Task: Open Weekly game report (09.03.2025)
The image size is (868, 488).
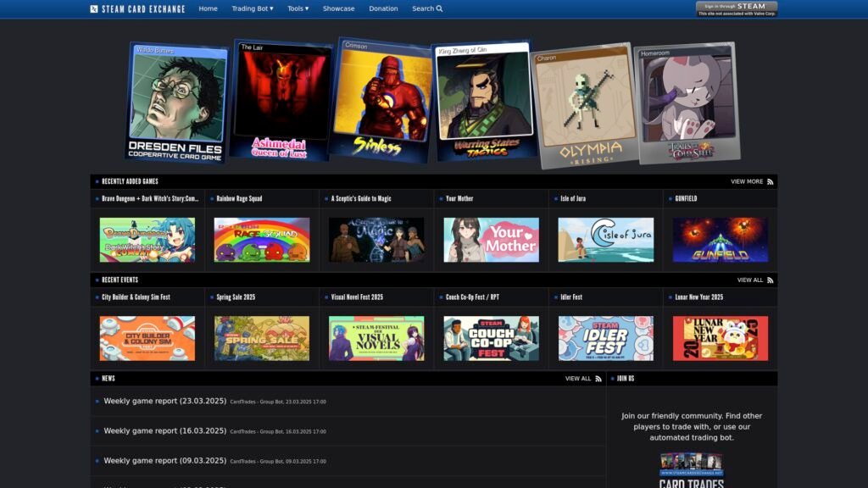Action: [165, 461]
